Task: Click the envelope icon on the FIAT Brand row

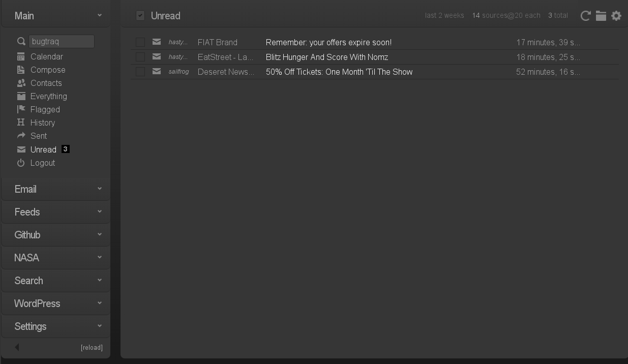Action: [157, 42]
